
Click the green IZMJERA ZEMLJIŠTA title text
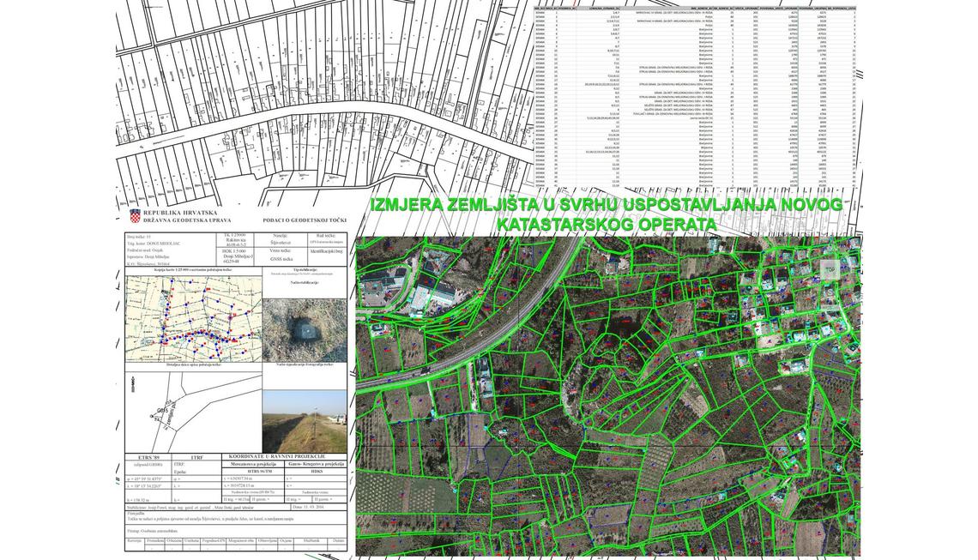[607, 205]
